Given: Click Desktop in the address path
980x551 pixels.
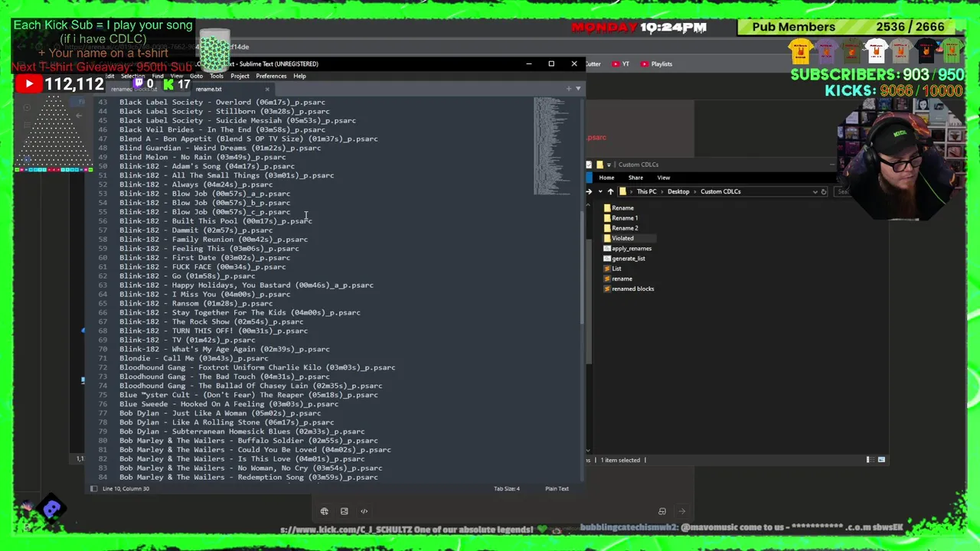Looking at the screenshot, I should pyautogui.click(x=678, y=191).
